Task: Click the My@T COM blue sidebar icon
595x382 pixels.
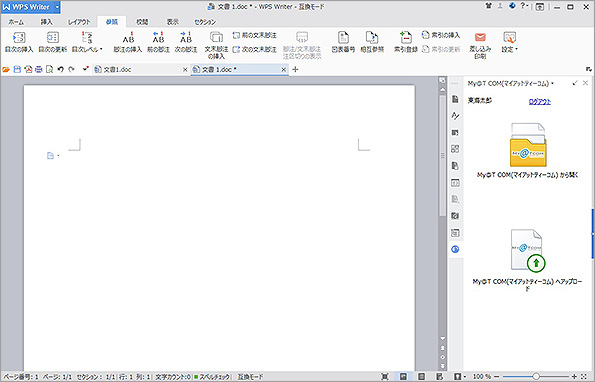Action: (455, 249)
